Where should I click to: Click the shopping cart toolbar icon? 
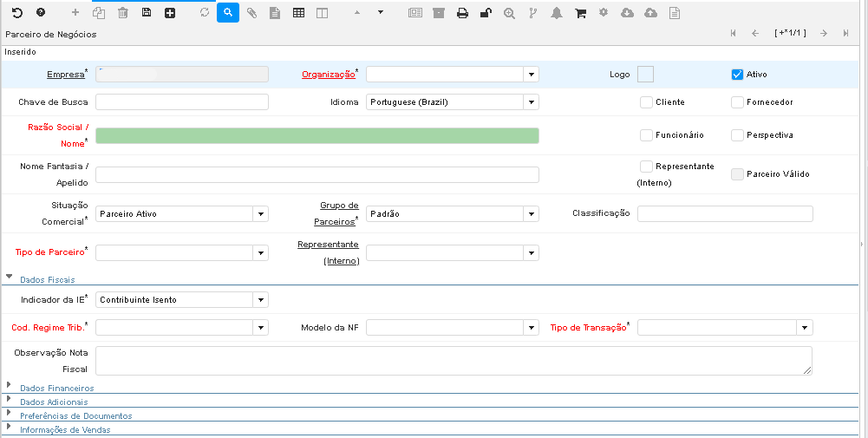coord(580,13)
